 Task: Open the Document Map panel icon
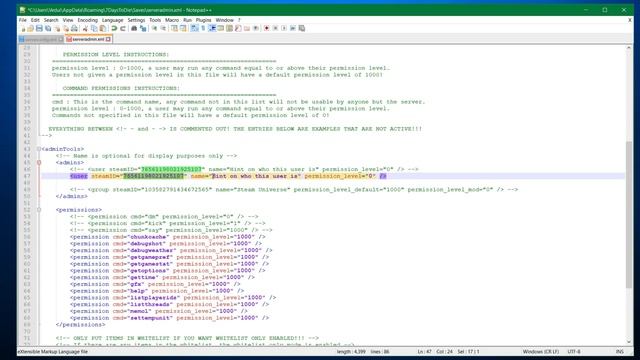(230, 29)
